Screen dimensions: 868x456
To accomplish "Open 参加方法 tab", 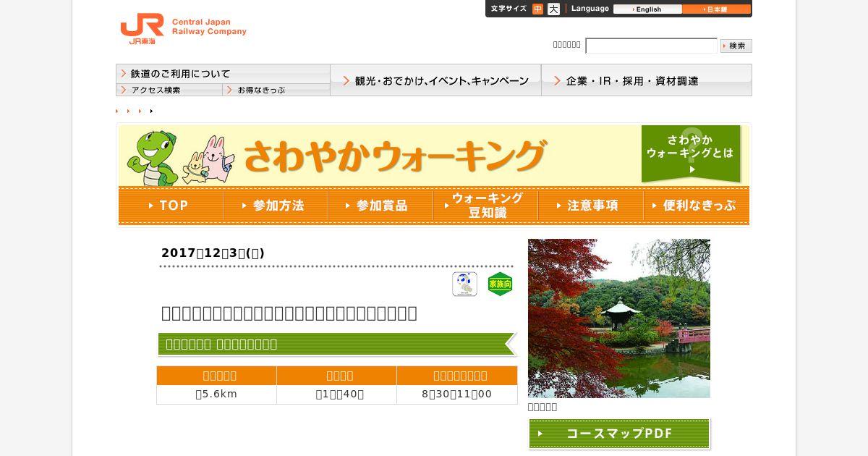I will pos(276,206).
